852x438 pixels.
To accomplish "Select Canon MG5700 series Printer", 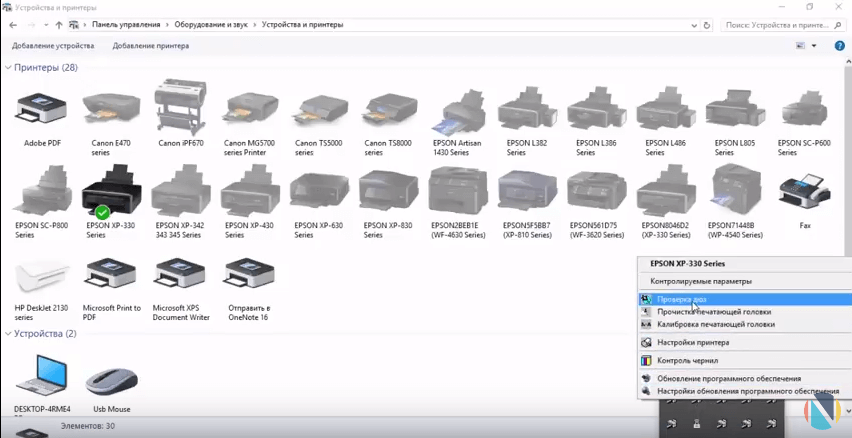I will pos(249,109).
